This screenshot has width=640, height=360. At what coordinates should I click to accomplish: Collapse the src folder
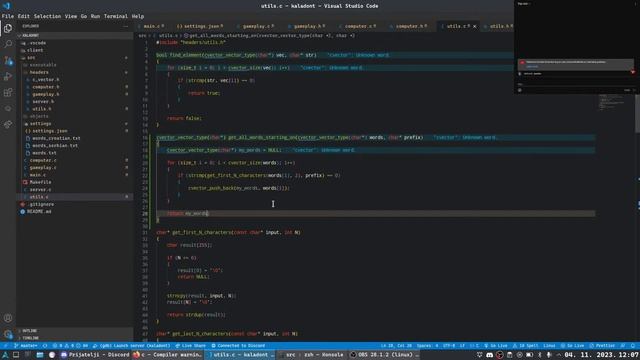pyautogui.click(x=75, y=58)
